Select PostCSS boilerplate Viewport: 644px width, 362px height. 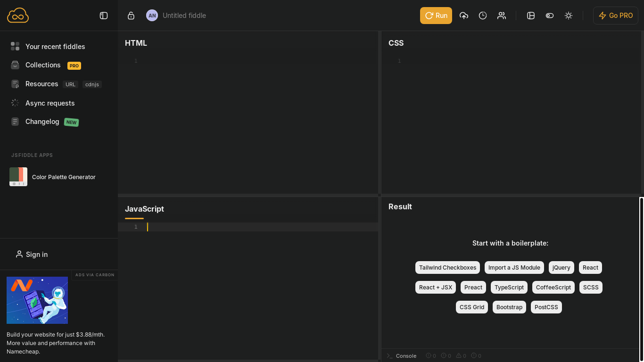point(546,307)
